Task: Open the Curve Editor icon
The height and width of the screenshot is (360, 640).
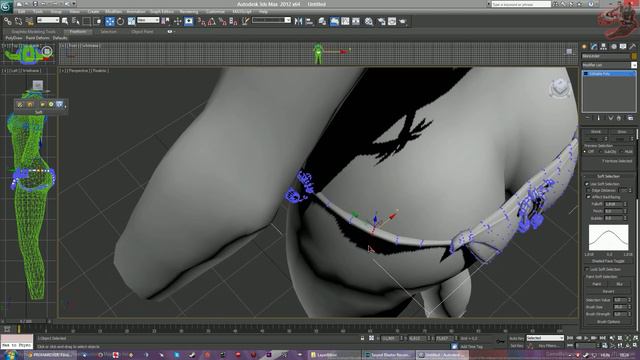Action: pos(345,21)
